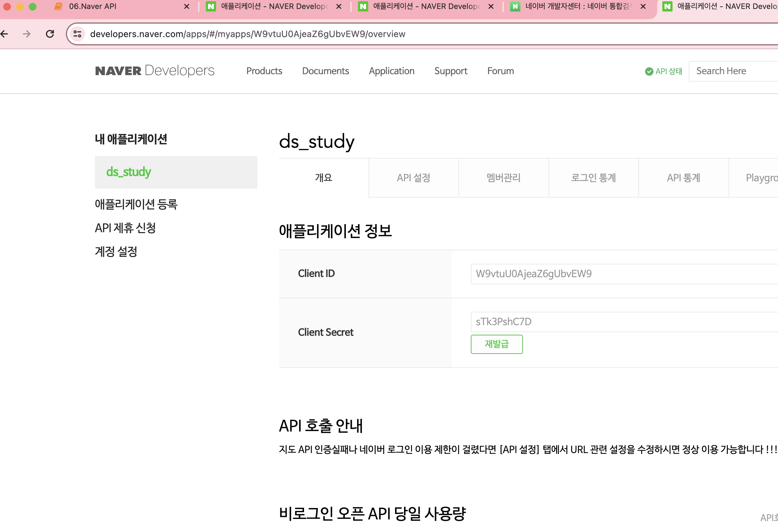This screenshot has width=778, height=532.
Task: Open the API 통계 tab
Action: tap(683, 178)
